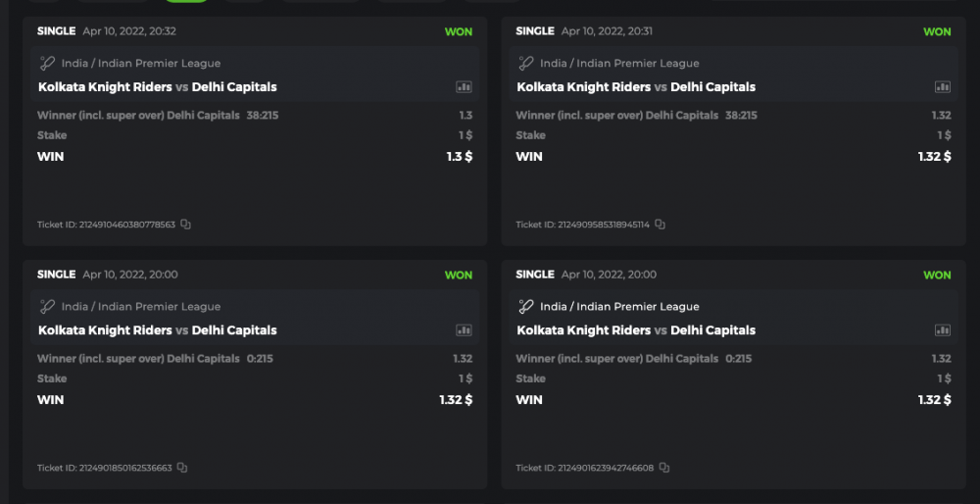This screenshot has height=504, width=980.
Task: Open match statistics icon on 20:32 ticket
Action: [x=464, y=87]
